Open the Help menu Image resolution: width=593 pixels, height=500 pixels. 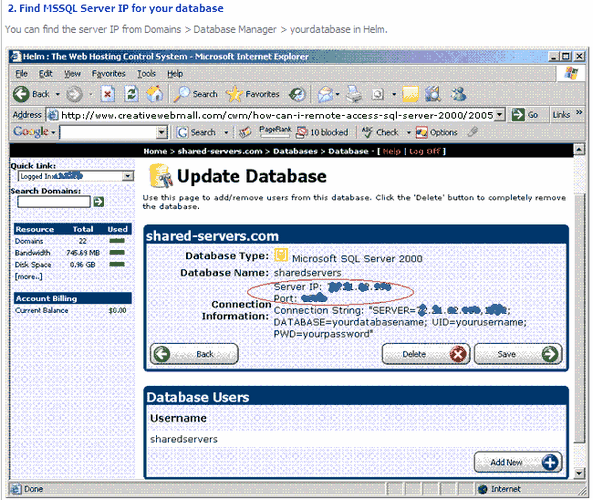click(x=175, y=73)
